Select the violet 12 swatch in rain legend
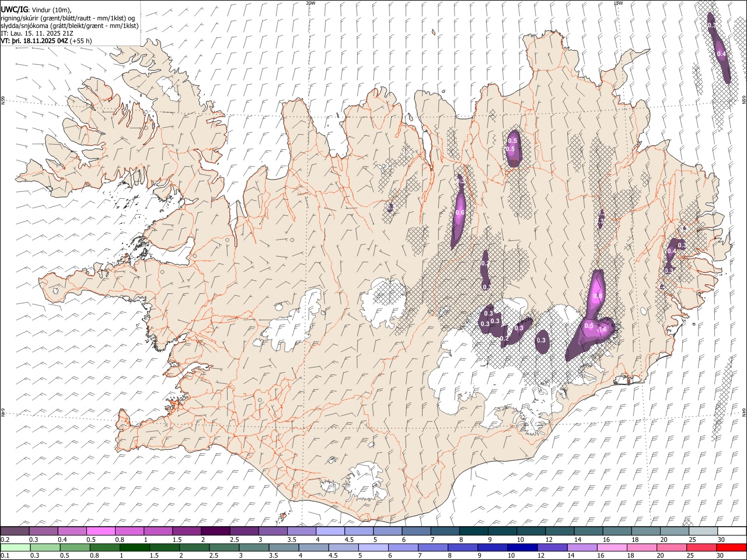Viewport: 747px width, 560px height. (552, 547)
